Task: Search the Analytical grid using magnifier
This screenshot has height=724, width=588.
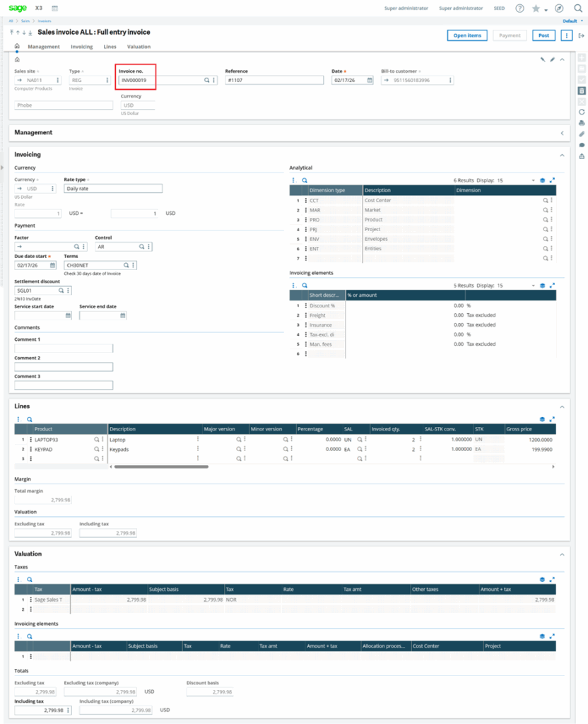Action: coord(305,180)
